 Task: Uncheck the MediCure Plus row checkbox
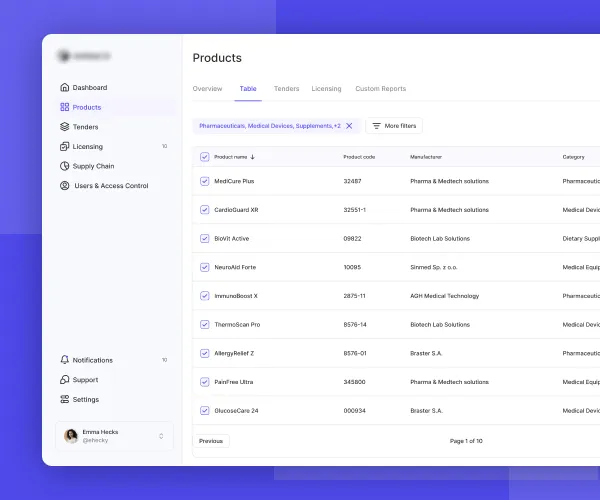point(205,181)
